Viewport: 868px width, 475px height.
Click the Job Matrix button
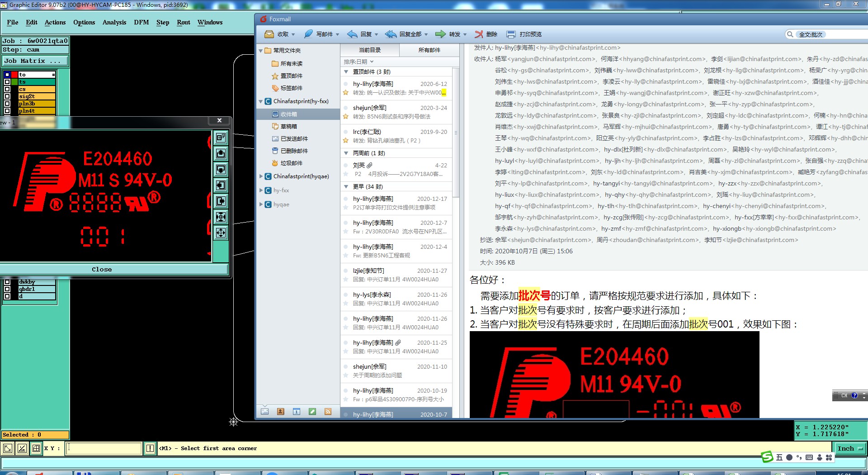coord(35,61)
